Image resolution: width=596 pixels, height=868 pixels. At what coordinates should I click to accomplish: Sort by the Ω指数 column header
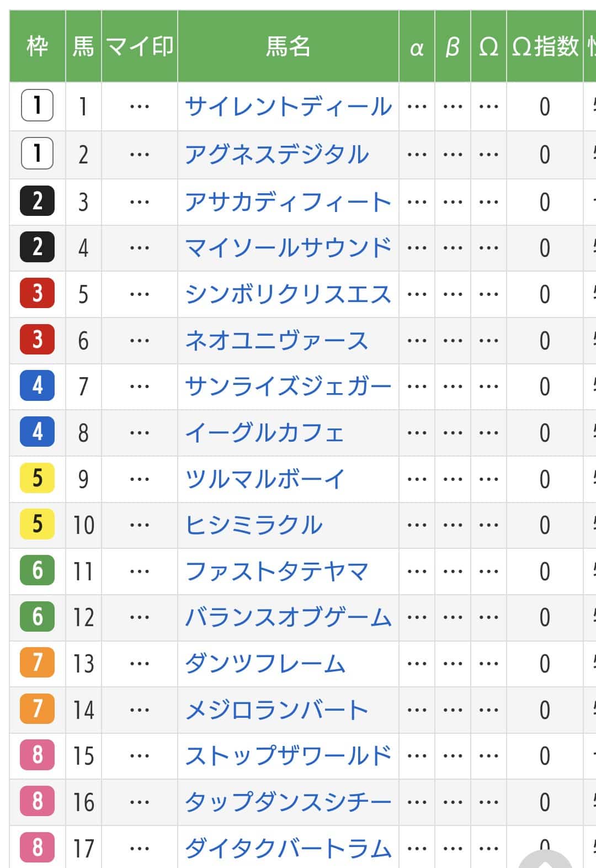pyautogui.click(x=545, y=46)
